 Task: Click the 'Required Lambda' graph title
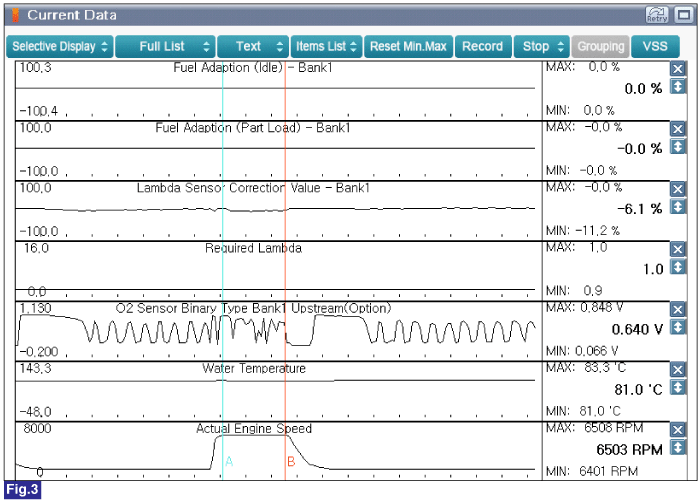click(253, 248)
